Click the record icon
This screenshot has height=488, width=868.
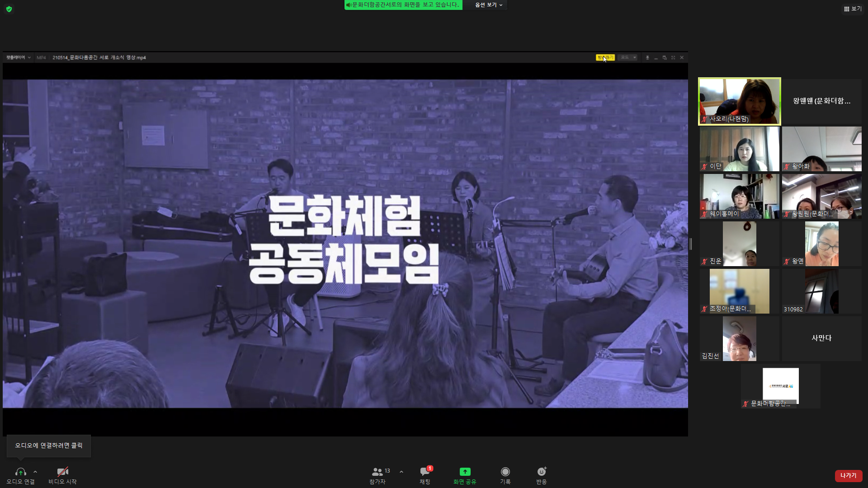click(x=505, y=472)
